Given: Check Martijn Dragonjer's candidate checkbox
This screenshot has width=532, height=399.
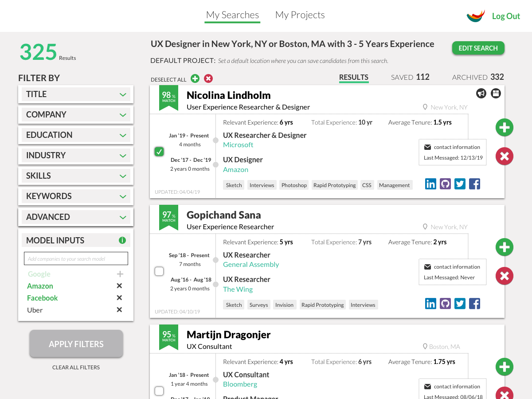Looking at the screenshot, I should [x=159, y=391].
